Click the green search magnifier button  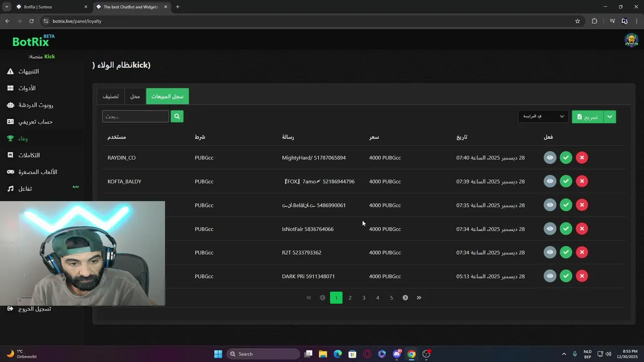(177, 116)
